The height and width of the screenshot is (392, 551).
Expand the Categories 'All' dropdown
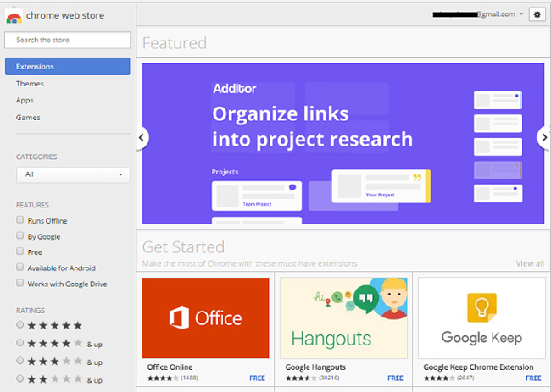click(73, 174)
